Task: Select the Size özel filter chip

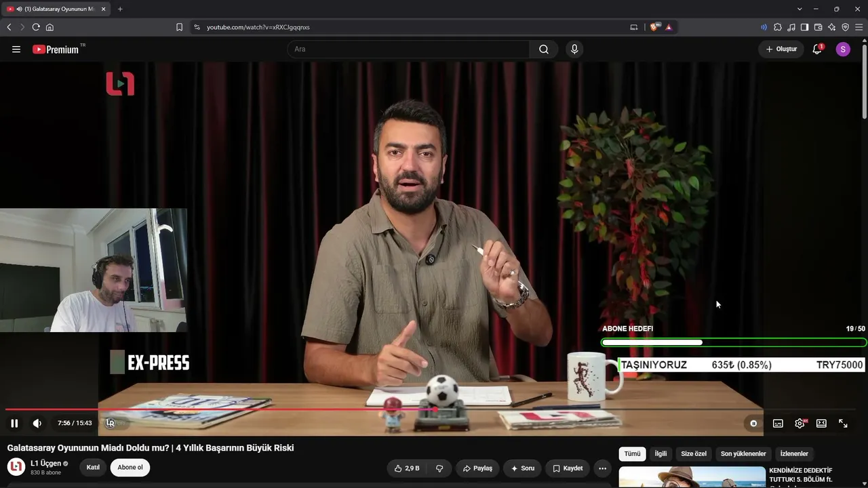Action: (694, 454)
